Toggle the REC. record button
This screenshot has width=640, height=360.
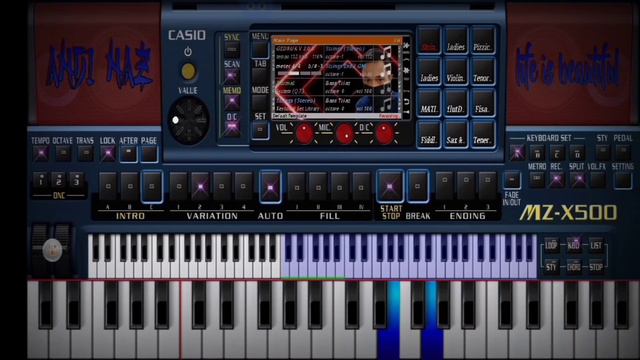point(556,180)
